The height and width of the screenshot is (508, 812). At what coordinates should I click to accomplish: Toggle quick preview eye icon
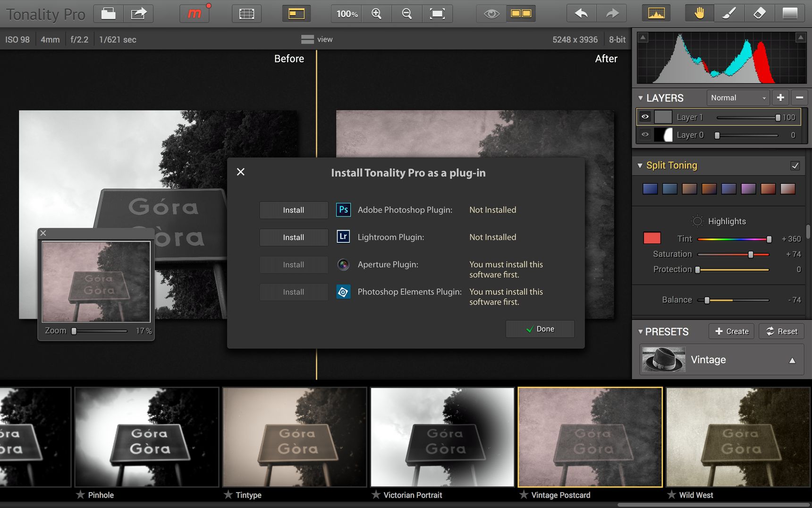491,14
